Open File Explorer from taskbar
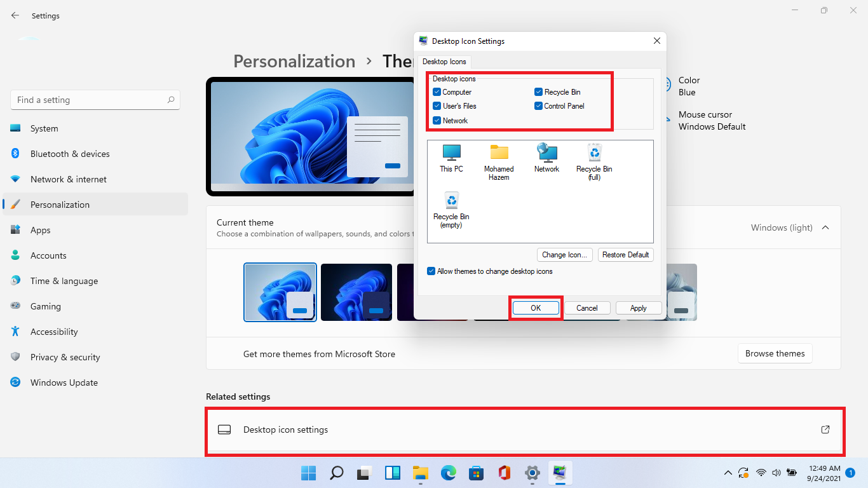The height and width of the screenshot is (488, 868). point(420,473)
